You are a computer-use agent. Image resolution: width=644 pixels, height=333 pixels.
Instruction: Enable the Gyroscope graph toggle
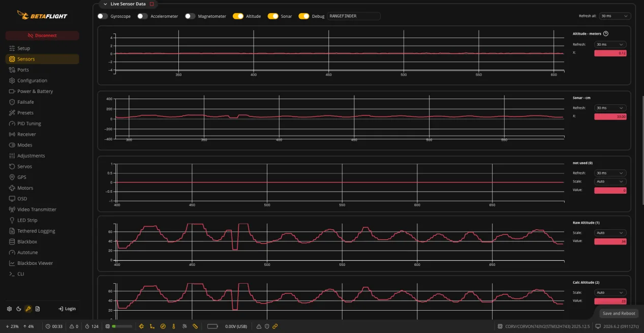[103, 16]
